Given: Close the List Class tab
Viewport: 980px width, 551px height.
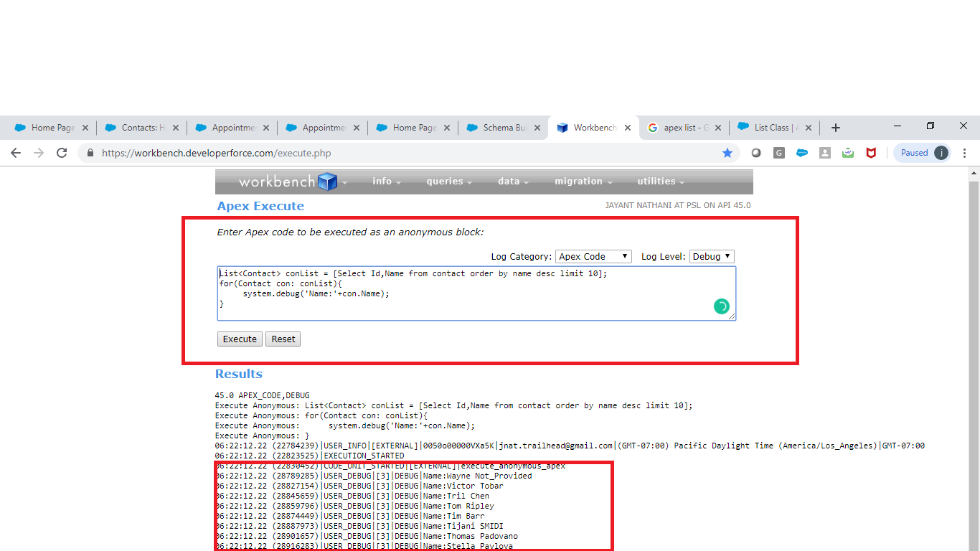Looking at the screenshot, I should click(x=809, y=128).
